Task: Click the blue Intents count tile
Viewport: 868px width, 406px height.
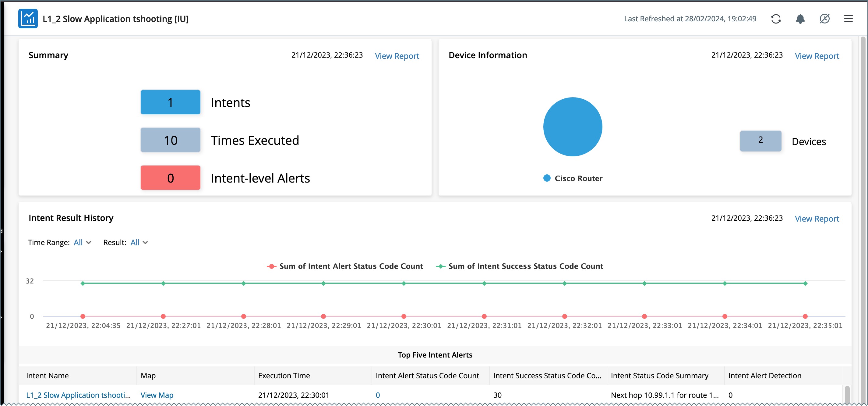Action: pos(170,102)
